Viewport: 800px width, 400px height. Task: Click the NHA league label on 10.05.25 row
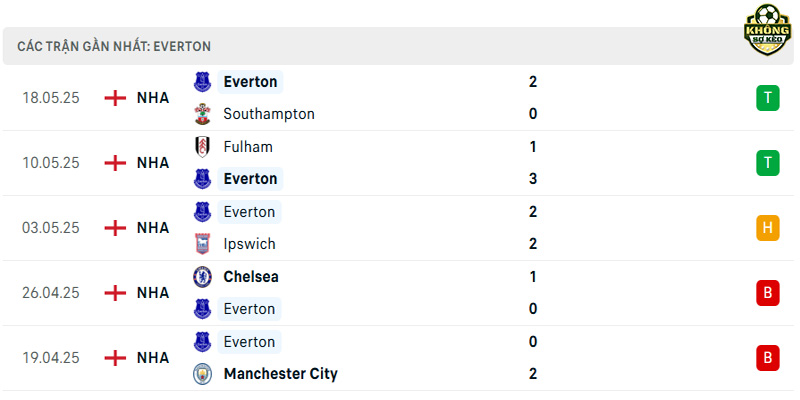pyautogui.click(x=153, y=163)
